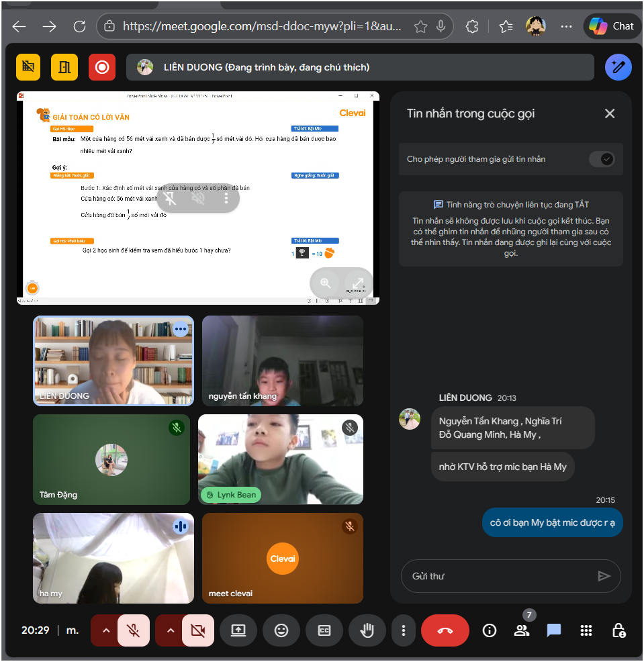Click the Lynk Bean raised-hand label
The height and width of the screenshot is (662, 644).
[231, 495]
